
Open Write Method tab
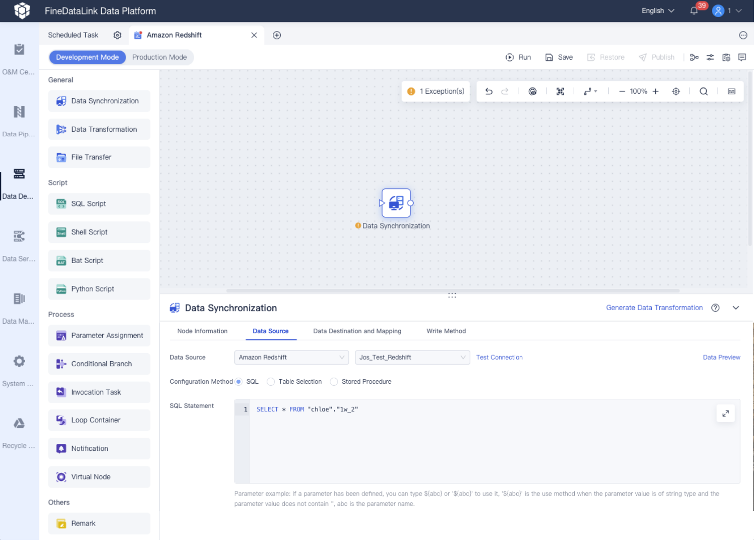(x=446, y=331)
